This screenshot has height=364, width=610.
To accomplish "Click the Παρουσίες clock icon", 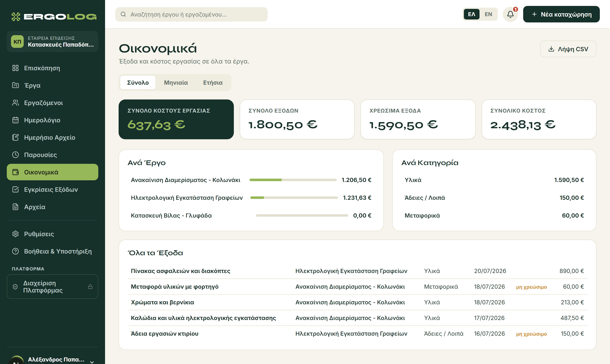I will click(x=15, y=155).
